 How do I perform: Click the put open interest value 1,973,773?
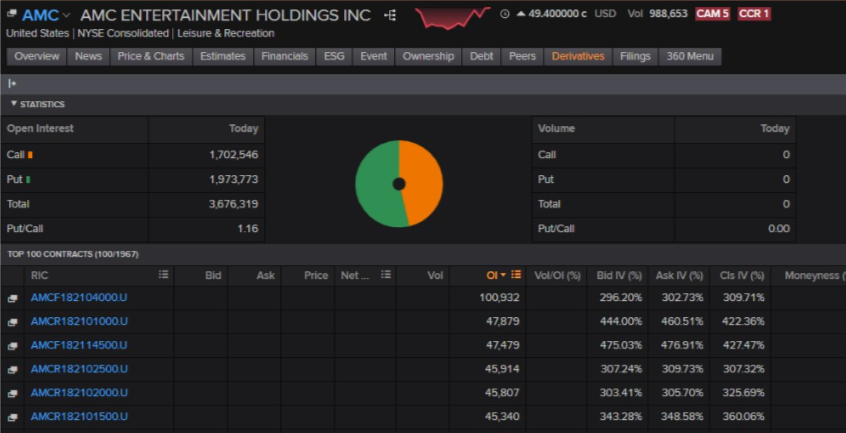pos(234,180)
